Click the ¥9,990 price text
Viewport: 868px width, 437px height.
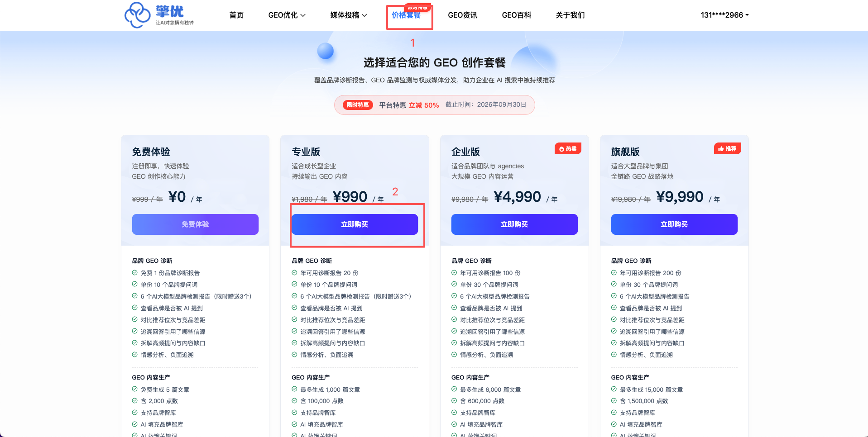coord(680,197)
